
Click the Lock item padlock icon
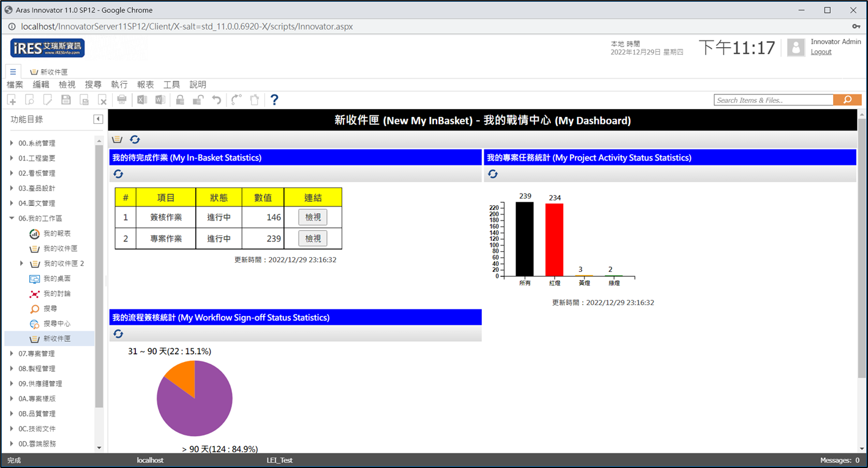tap(180, 99)
